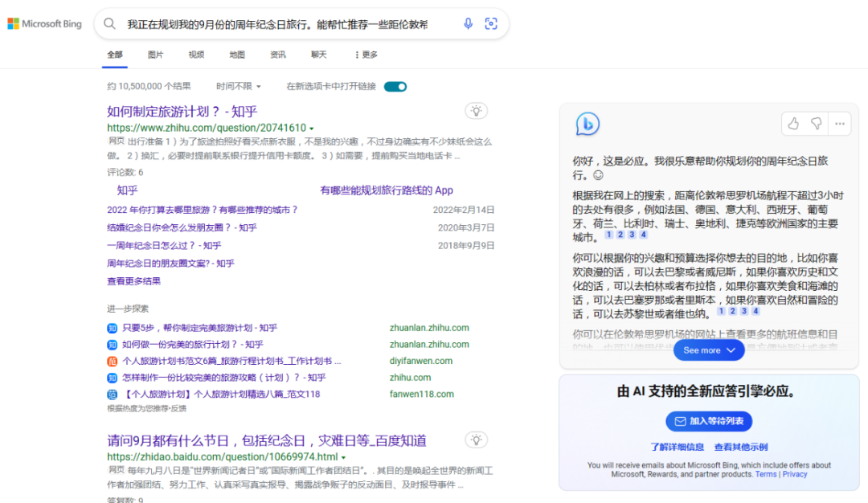Click favicon for 个人旅游计划书范文6篇 result

click(112, 362)
